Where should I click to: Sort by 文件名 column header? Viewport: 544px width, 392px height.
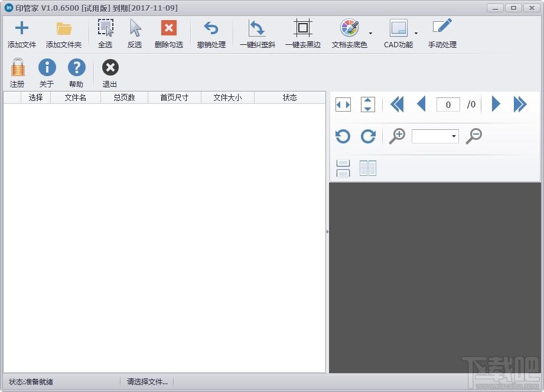(76, 98)
